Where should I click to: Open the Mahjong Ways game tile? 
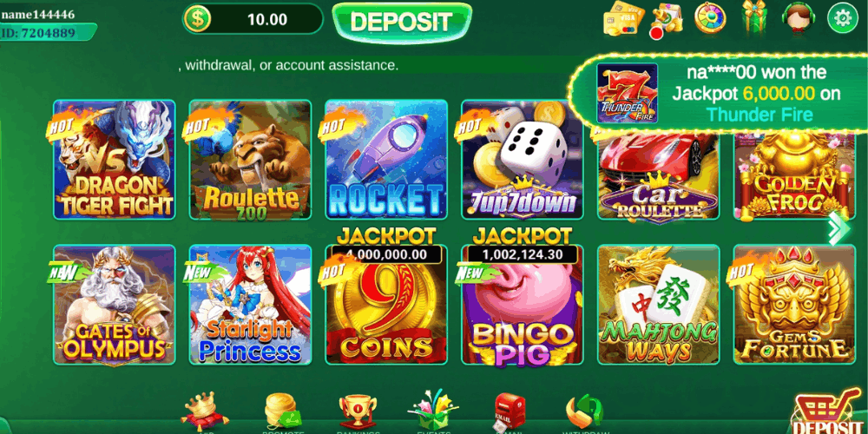[658, 305]
